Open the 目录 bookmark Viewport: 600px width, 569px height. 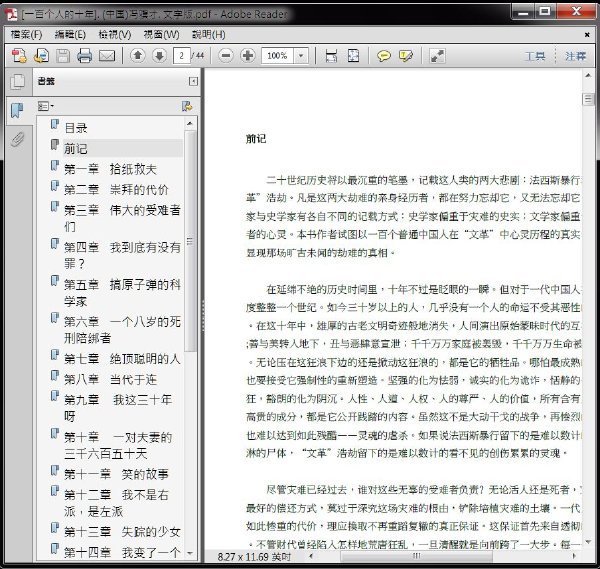[x=76, y=128]
